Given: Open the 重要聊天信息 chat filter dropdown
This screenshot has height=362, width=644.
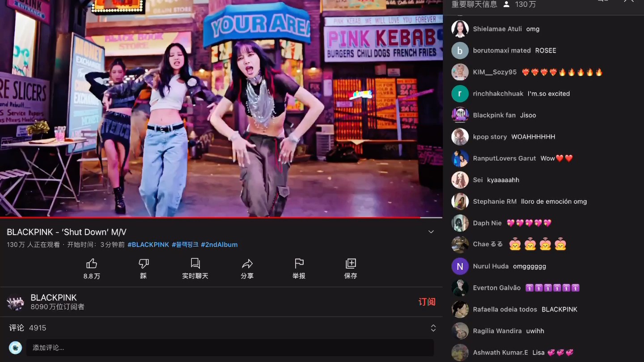Looking at the screenshot, I should click(474, 4).
